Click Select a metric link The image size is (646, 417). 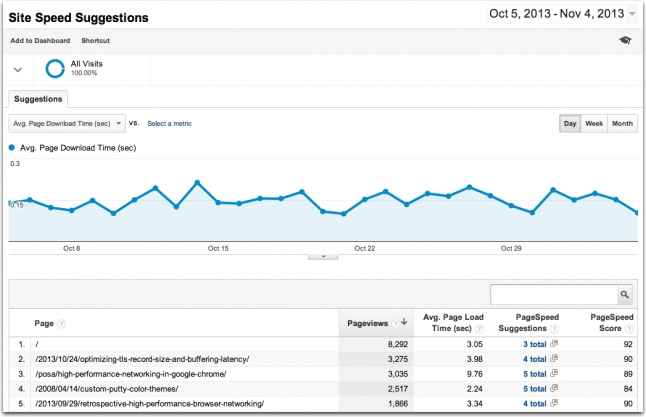169,124
